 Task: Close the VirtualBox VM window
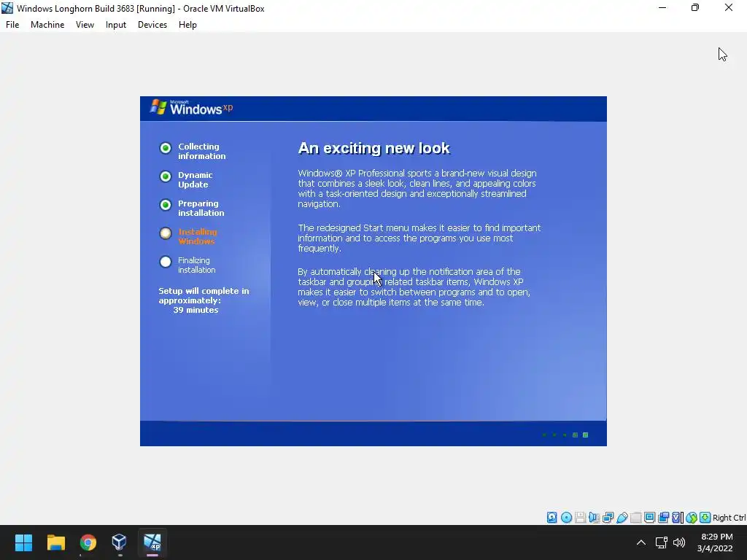729,8
